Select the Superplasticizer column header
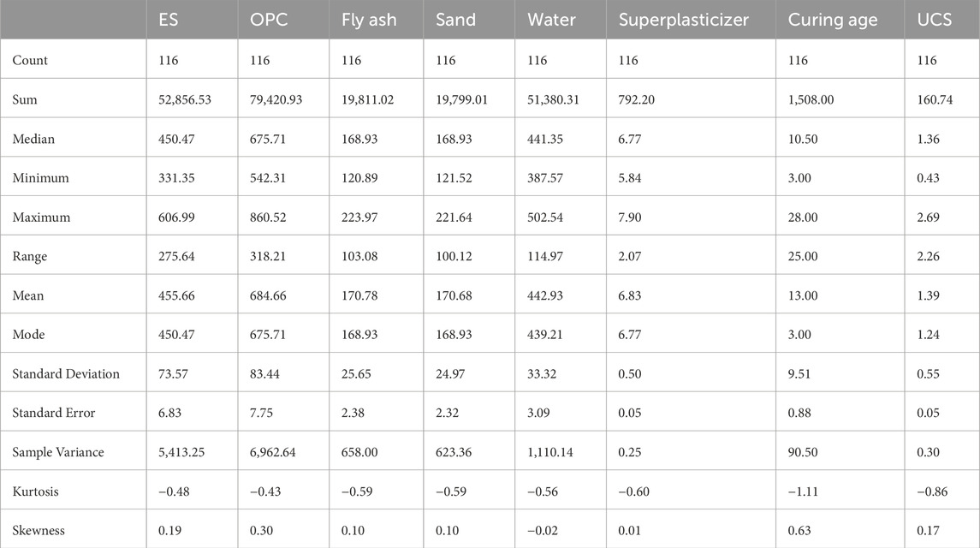The height and width of the screenshot is (548, 980). point(676,21)
